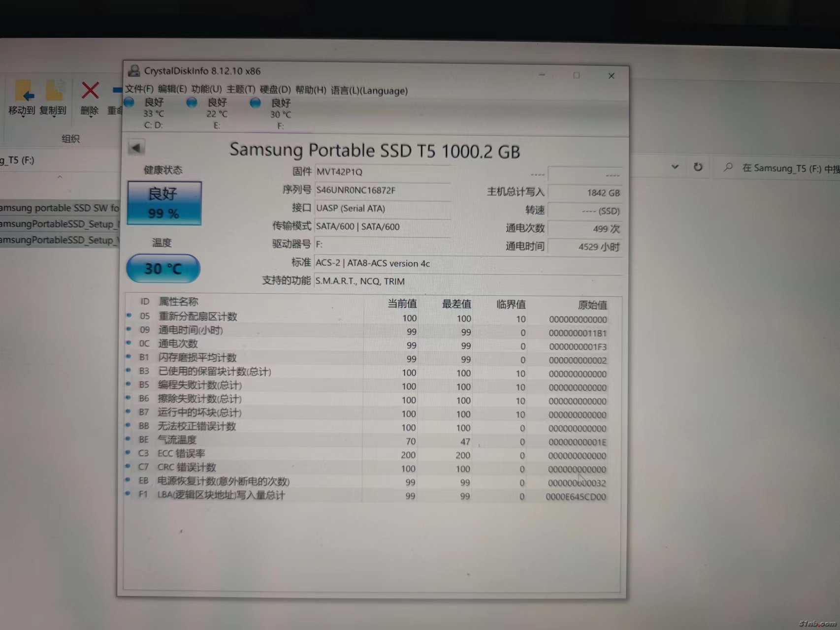Click the serial number field S46UNR0NC16872F

383,190
